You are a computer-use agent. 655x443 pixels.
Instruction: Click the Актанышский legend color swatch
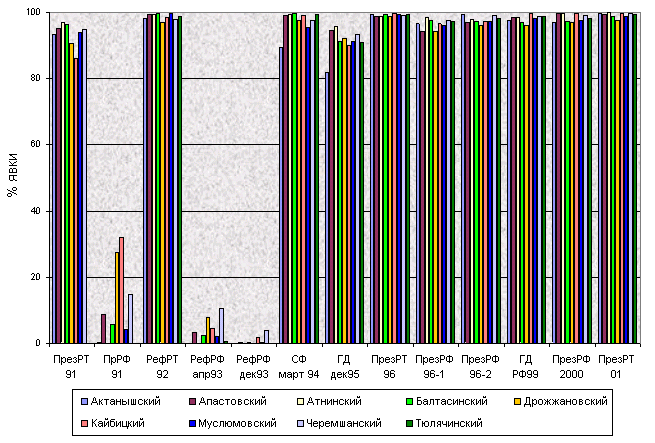point(85,402)
